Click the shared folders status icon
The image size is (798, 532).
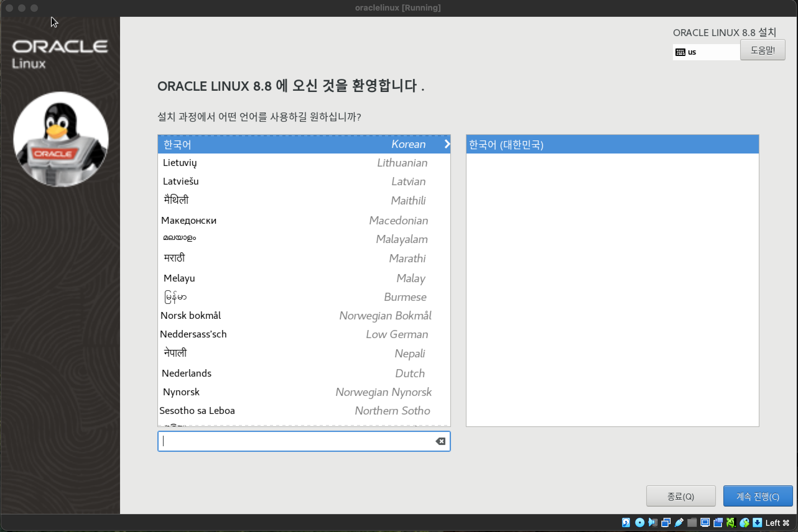(x=692, y=522)
